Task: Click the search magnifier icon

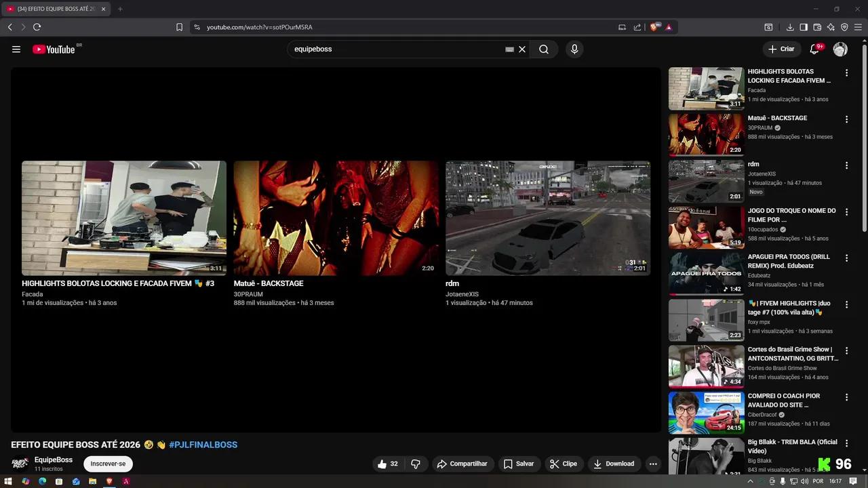Action: (544, 49)
